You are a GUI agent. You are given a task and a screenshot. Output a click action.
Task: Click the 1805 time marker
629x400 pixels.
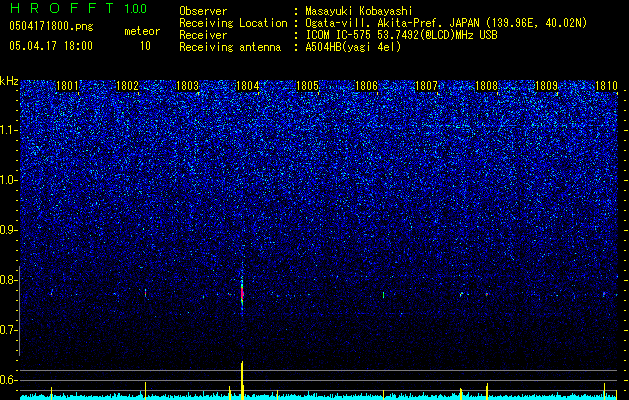[x=307, y=86]
